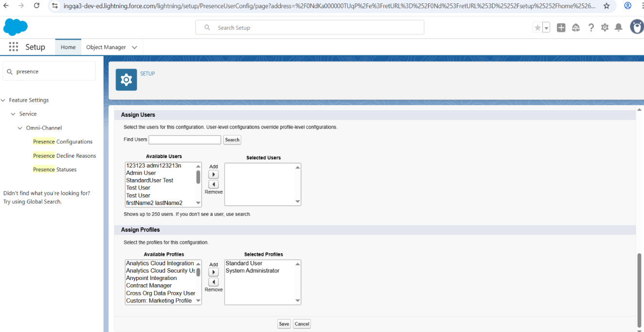This screenshot has height=332, width=644.
Task: Collapse the Omni-Channel tree node
Action: (x=20, y=128)
